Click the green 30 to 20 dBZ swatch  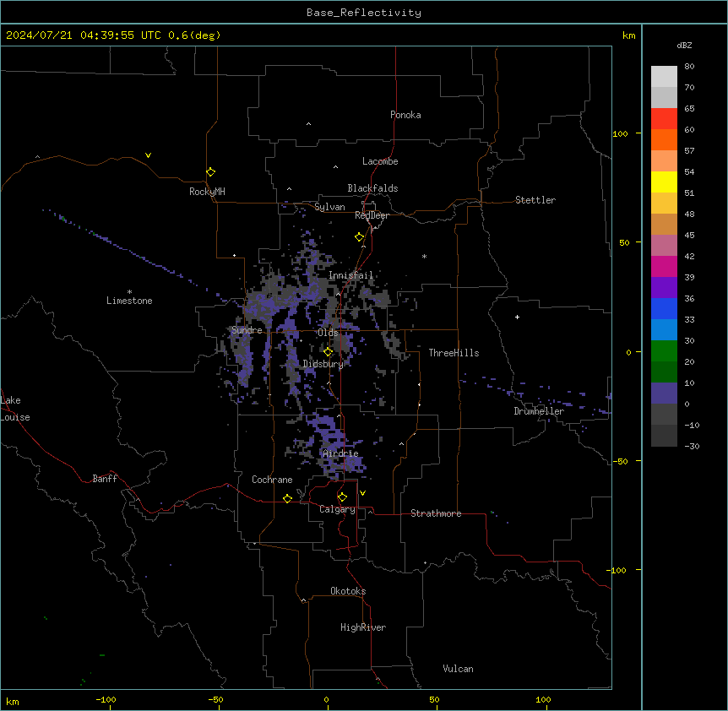click(664, 351)
